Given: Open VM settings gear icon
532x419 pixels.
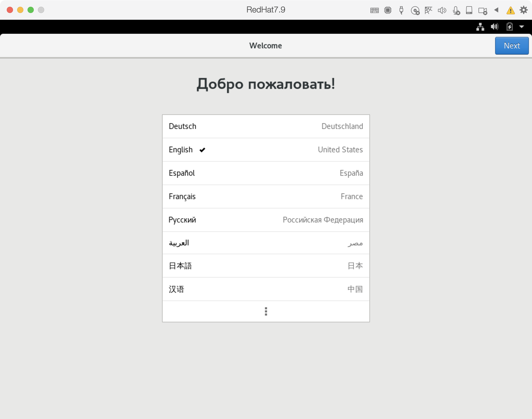Looking at the screenshot, I should 524,10.
